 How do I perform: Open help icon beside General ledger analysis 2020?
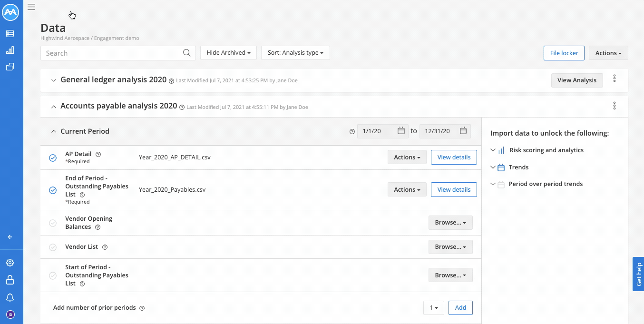point(171,81)
